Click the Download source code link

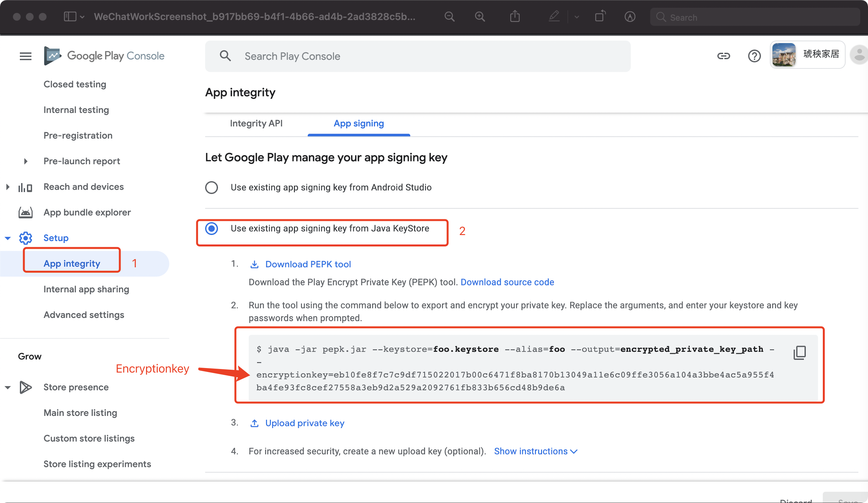(x=507, y=282)
